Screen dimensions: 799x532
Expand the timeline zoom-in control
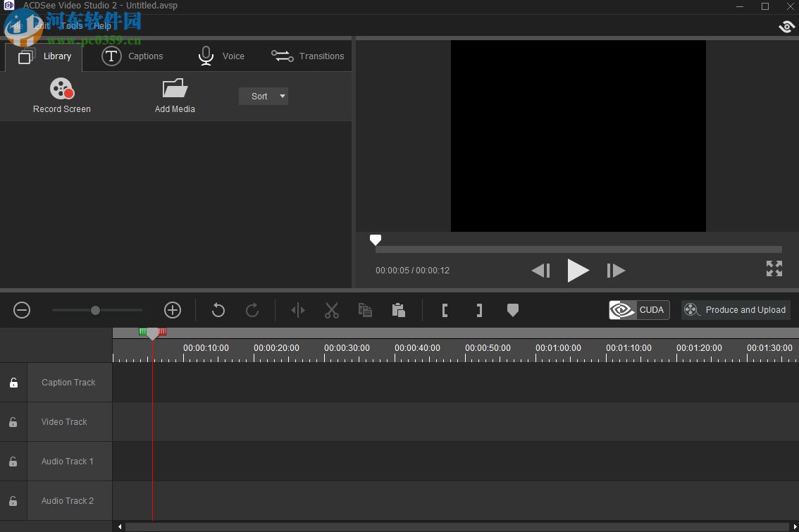(172, 310)
